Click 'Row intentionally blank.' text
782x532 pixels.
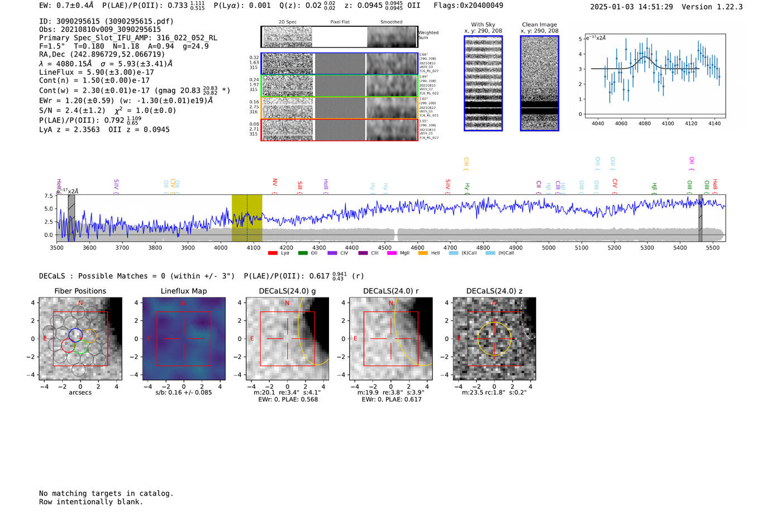click(91, 502)
